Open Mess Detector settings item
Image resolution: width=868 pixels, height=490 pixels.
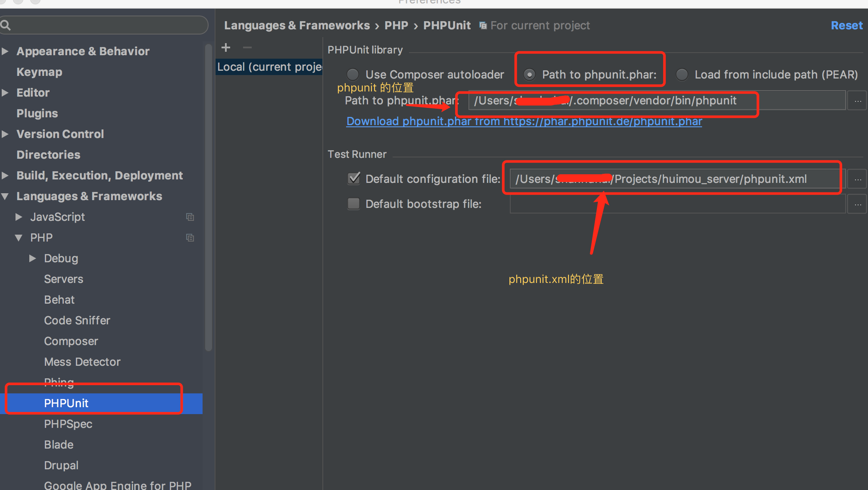[x=82, y=362]
